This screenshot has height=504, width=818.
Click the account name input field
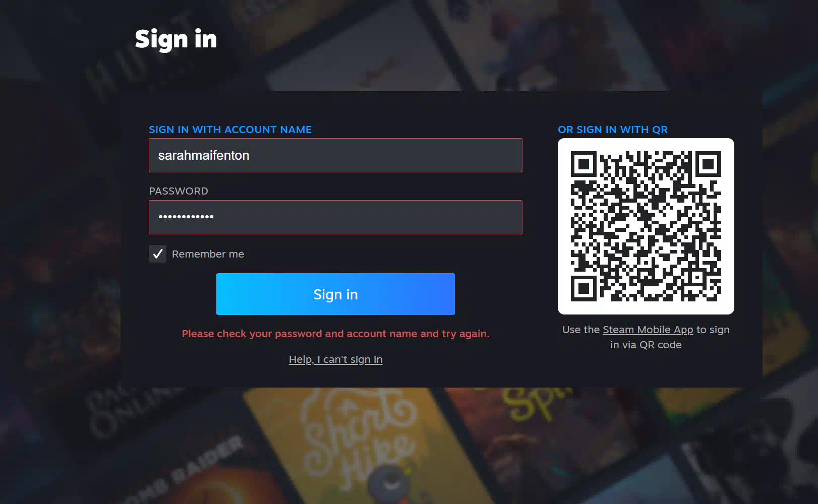(x=335, y=155)
